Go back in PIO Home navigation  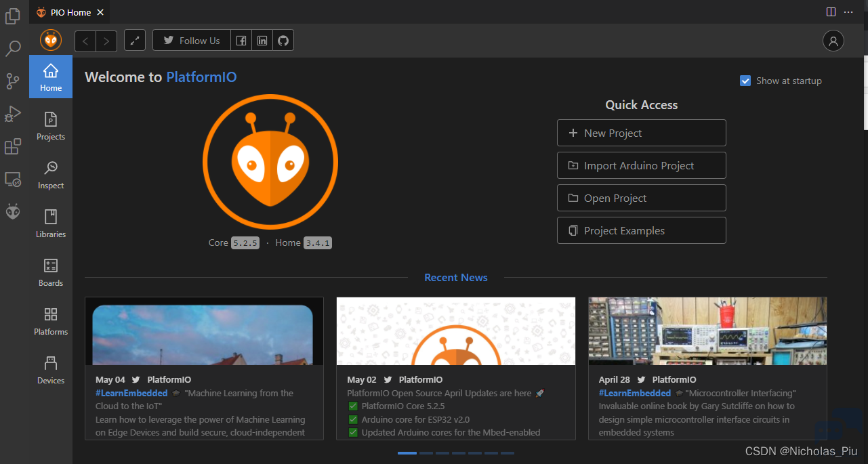point(85,41)
